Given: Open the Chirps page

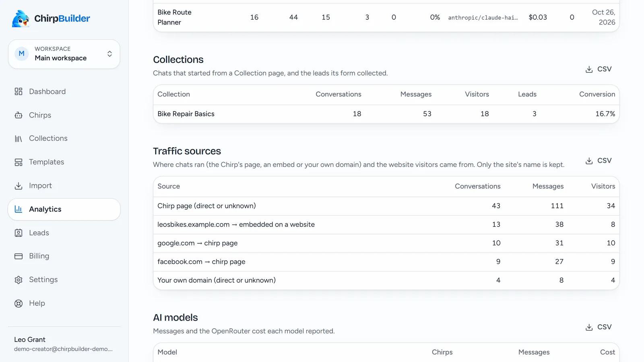Looking at the screenshot, I should pyautogui.click(x=40, y=115).
